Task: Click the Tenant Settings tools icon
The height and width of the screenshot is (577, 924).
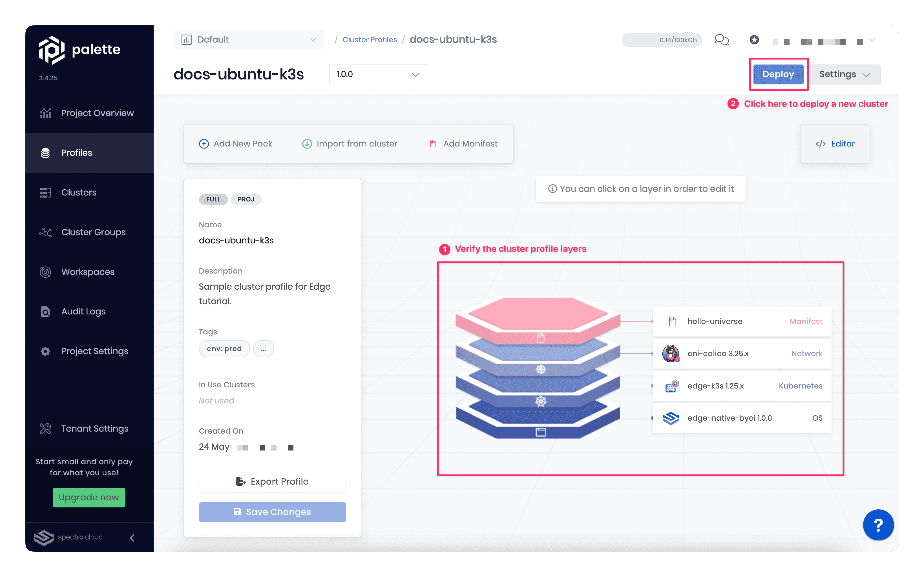Action: coord(45,429)
